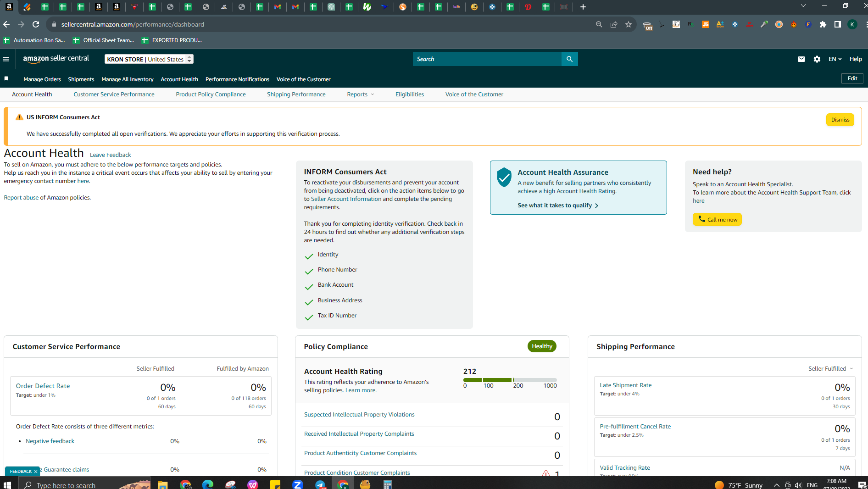This screenshot has height=489, width=868.
Task: Go back to previous page
Action: tap(6, 24)
